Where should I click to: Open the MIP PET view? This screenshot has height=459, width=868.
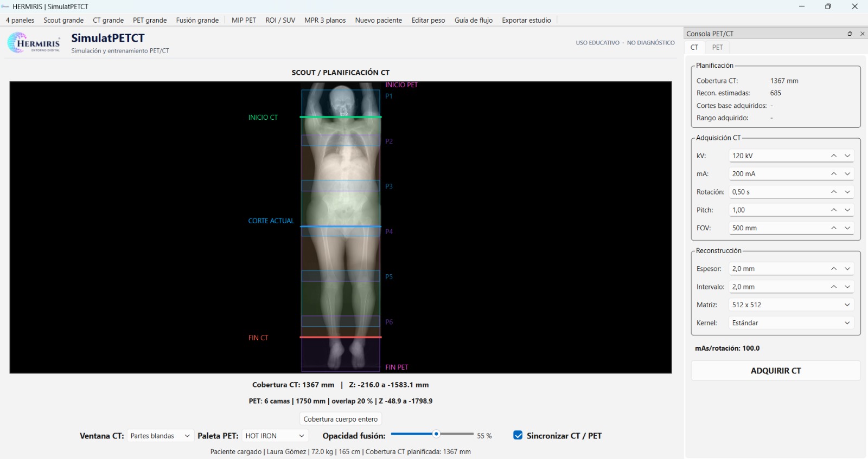click(244, 20)
